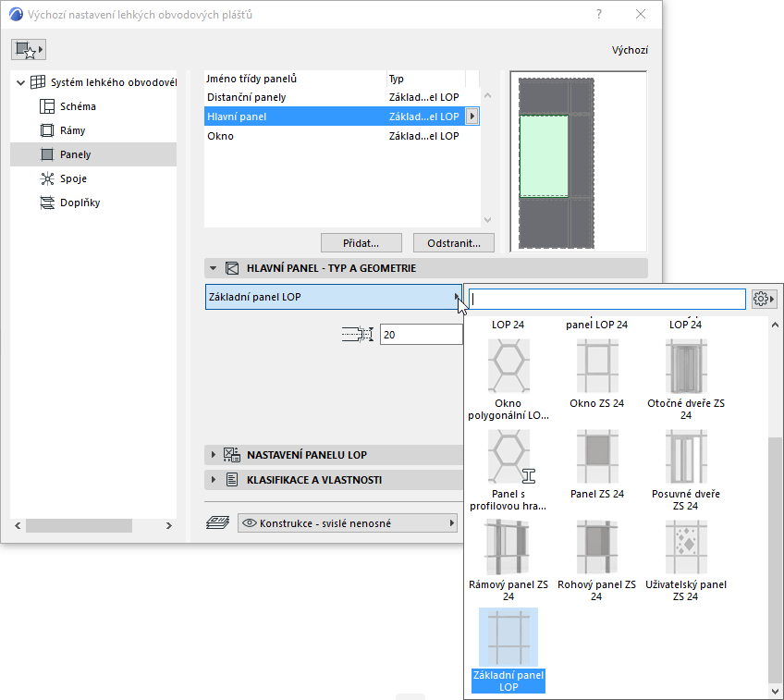Image resolution: width=784 pixels, height=700 pixels.
Task: Open the gear settings menu in popup
Action: [x=764, y=299]
